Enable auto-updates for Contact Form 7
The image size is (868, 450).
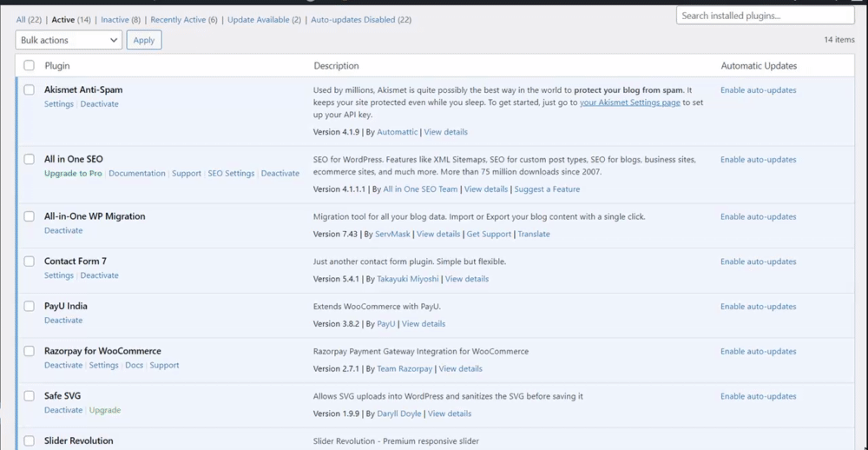(759, 261)
